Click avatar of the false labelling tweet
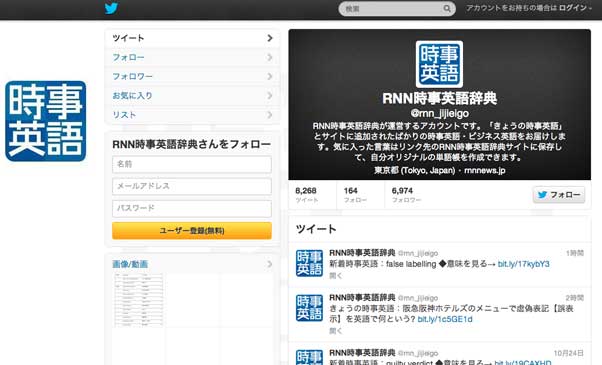The width and height of the screenshot is (602, 365). click(x=309, y=263)
